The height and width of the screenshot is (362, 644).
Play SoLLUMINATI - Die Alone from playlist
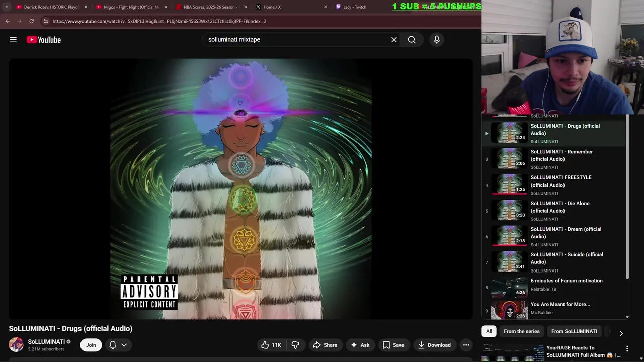(553, 211)
